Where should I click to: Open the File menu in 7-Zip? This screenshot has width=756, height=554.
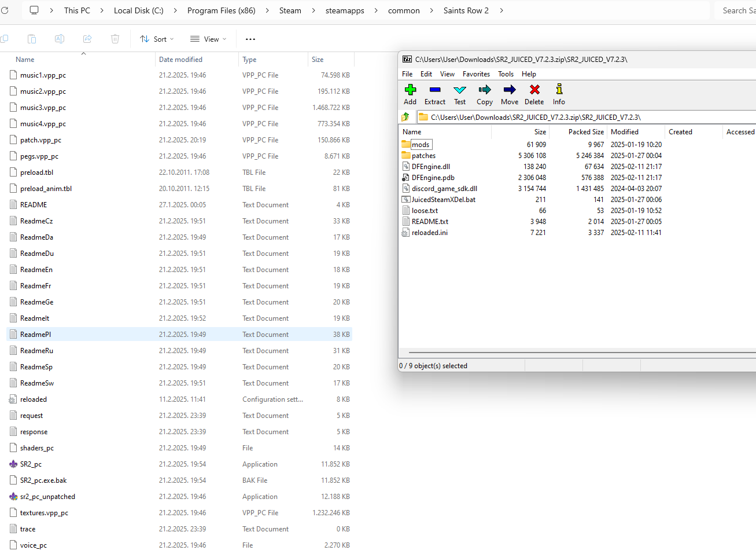407,74
